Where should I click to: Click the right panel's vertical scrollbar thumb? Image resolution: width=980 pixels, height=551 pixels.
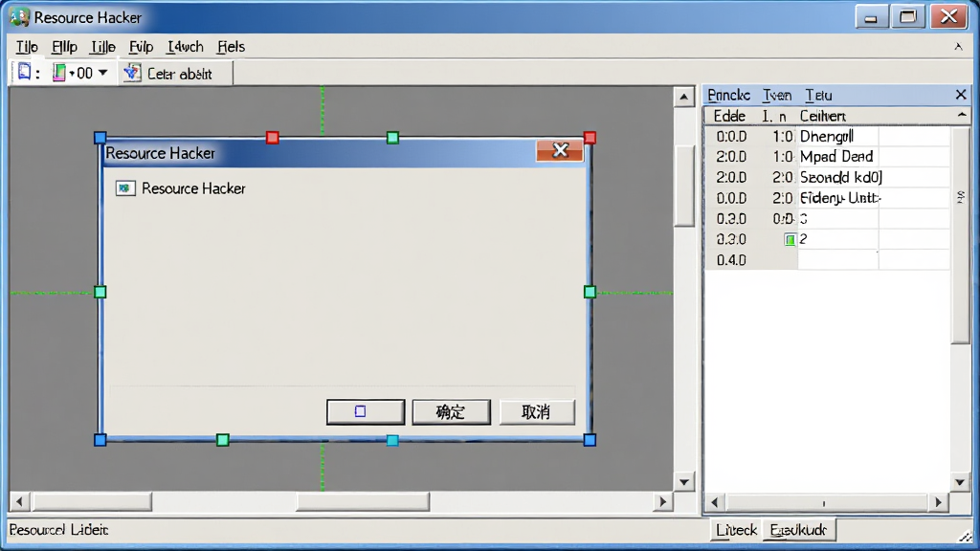point(961,234)
